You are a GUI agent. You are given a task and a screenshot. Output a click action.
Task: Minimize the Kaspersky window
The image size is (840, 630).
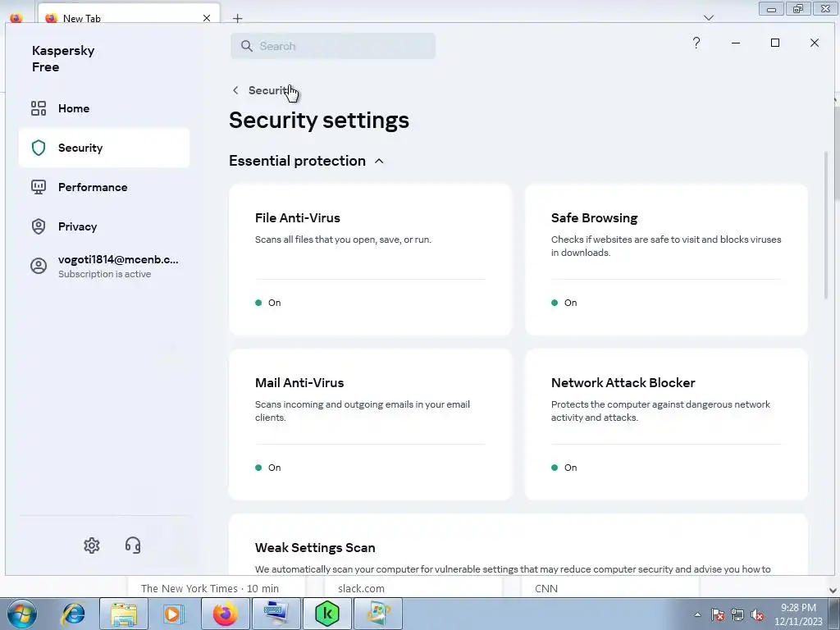(x=736, y=43)
